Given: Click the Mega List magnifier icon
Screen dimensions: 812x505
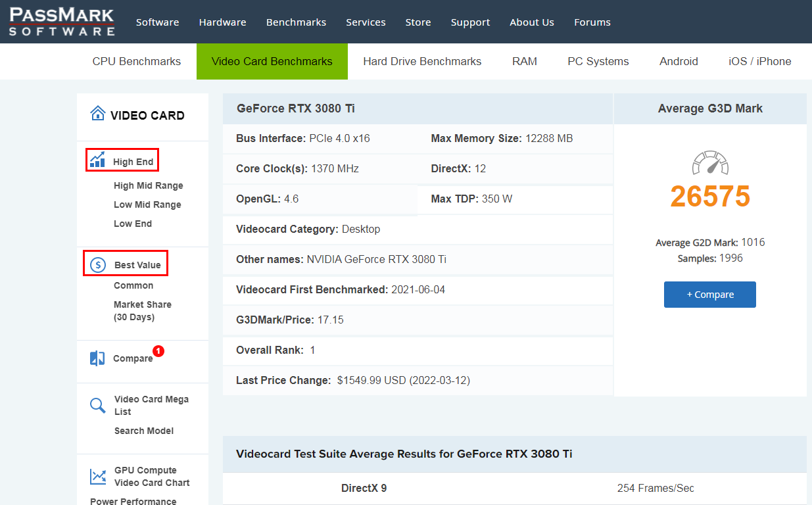Looking at the screenshot, I should tap(98, 405).
